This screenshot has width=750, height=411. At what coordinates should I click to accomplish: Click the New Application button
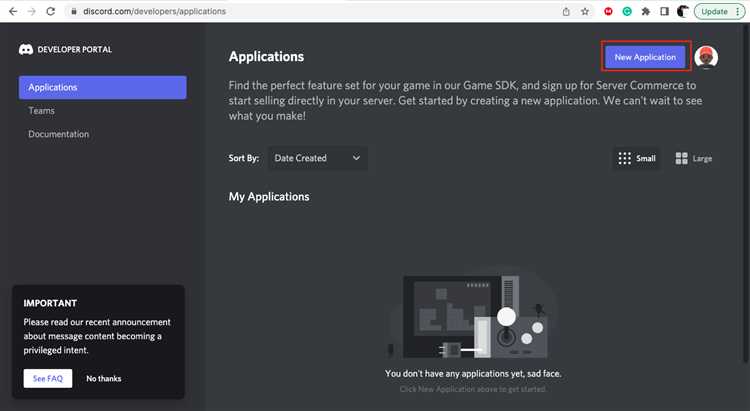(x=645, y=57)
